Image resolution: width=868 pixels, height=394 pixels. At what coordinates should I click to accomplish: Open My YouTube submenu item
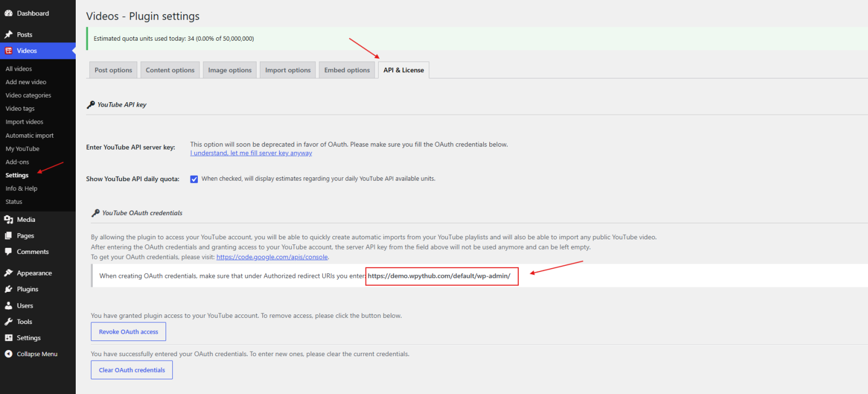click(23, 149)
